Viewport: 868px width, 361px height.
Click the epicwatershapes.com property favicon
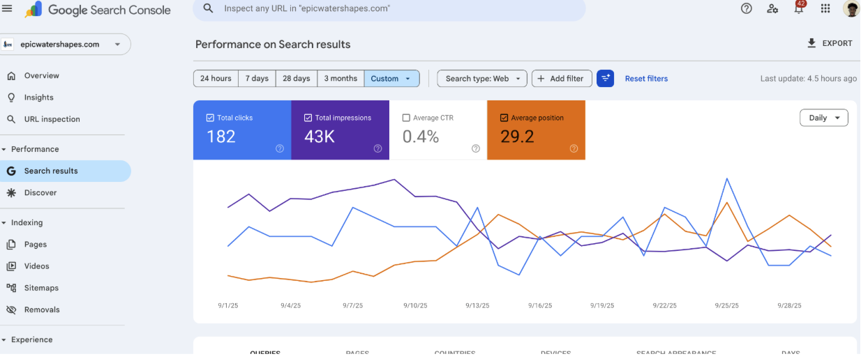[x=8, y=44]
